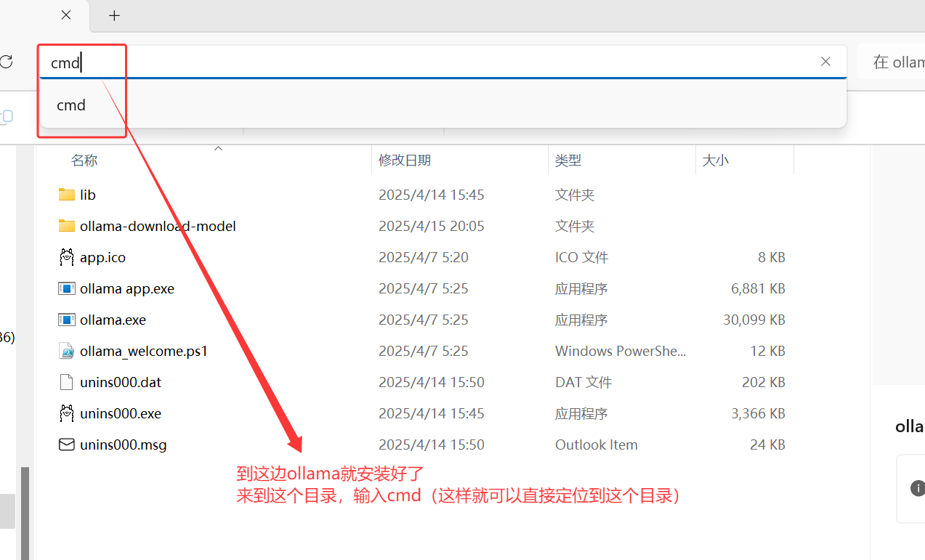
Task: Select the unins000.dat file name
Action: pyautogui.click(x=121, y=382)
